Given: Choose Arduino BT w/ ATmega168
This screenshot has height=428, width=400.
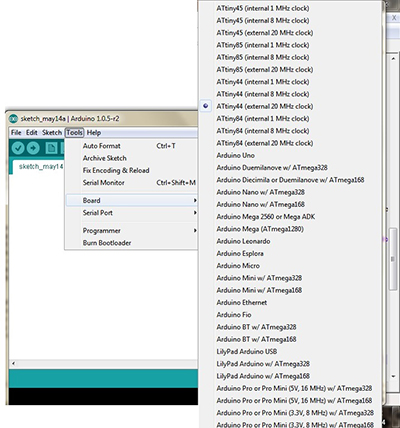Looking at the screenshot, I should coord(256,339).
